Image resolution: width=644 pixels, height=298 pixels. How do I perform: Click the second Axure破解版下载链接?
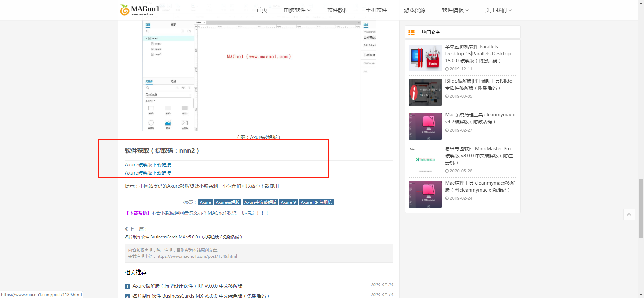click(148, 173)
